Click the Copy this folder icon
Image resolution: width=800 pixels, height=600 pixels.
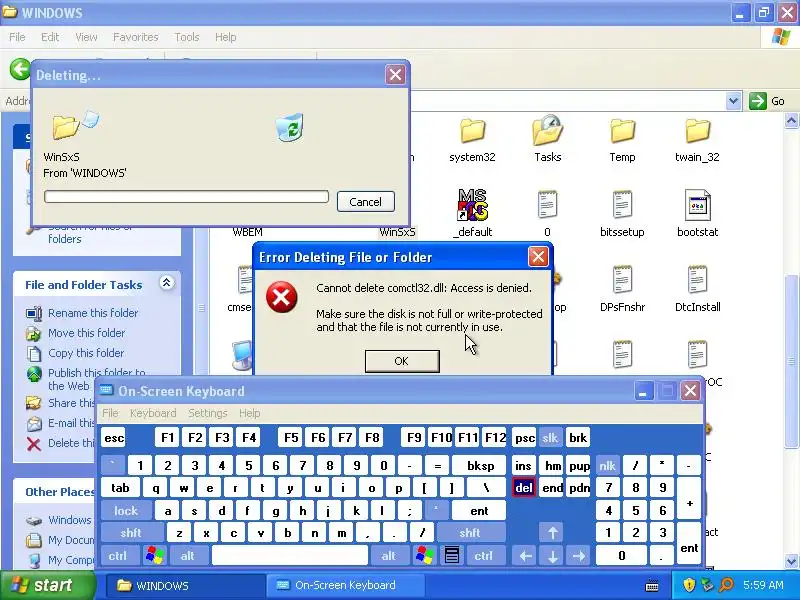coord(34,353)
